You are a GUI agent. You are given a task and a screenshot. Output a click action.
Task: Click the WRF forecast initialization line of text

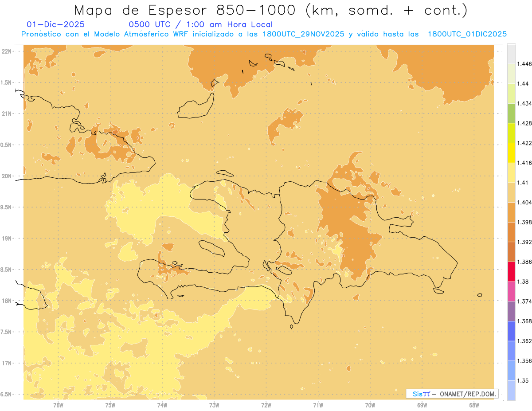point(264,34)
